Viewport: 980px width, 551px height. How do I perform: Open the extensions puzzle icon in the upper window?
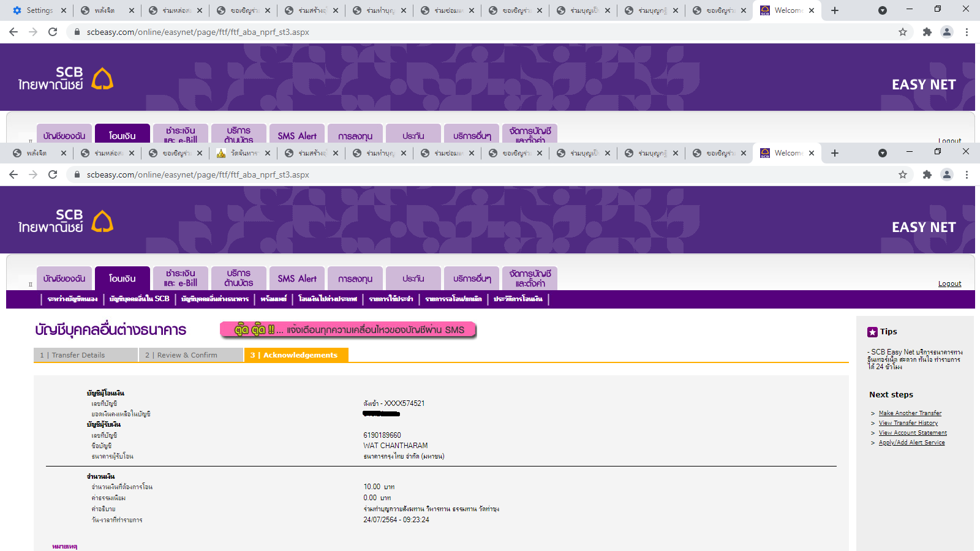[x=927, y=32]
